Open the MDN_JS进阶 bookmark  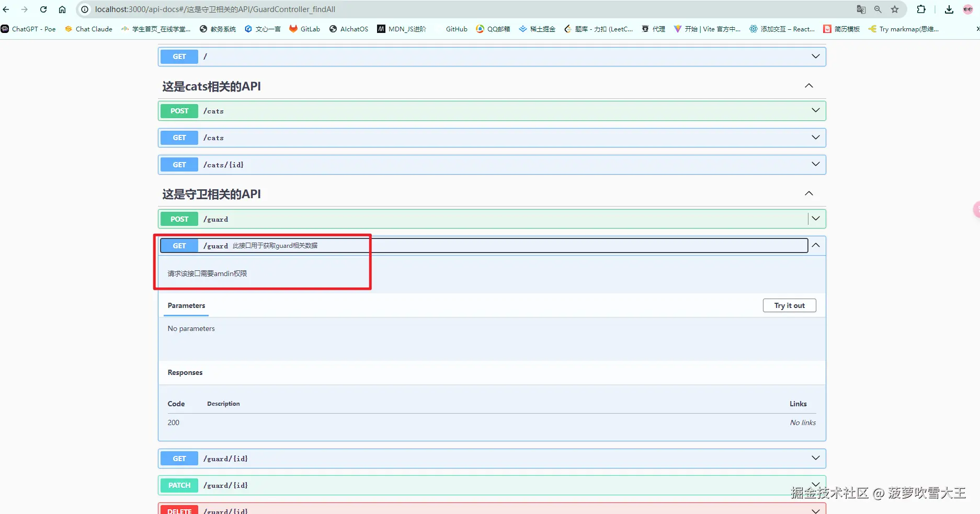pos(402,29)
